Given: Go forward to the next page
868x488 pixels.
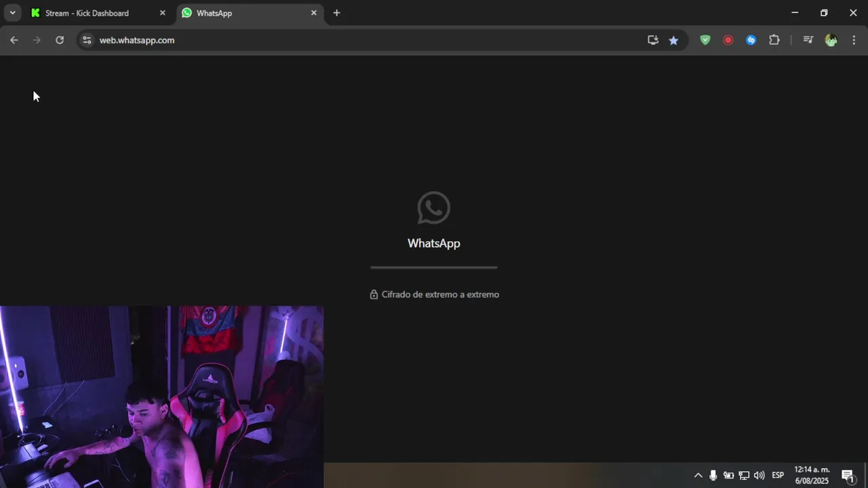Looking at the screenshot, I should coord(37,40).
